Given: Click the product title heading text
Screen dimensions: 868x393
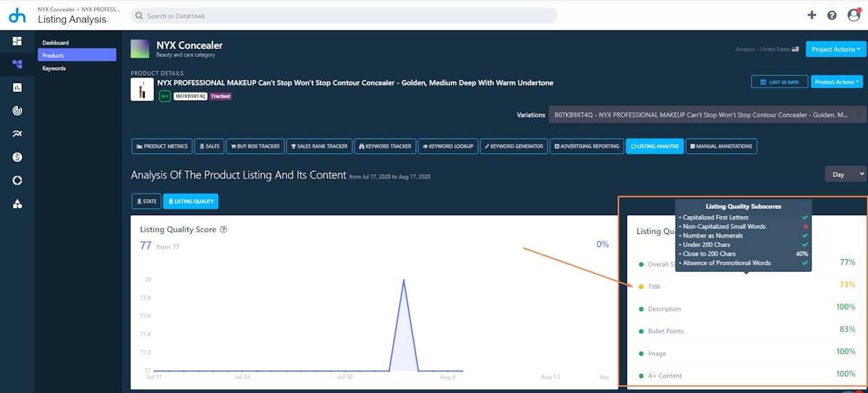Looking at the screenshot, I should tap(355, 82).
